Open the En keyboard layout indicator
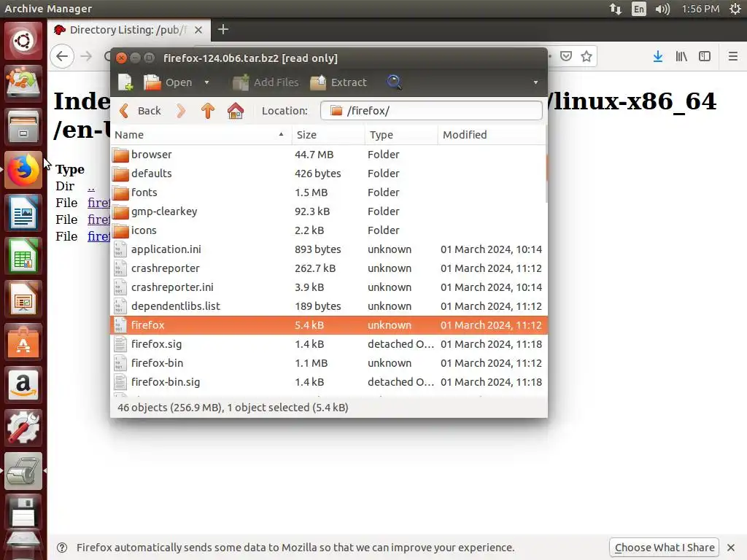This screenshot has width=747, height=560. point(638,9)
